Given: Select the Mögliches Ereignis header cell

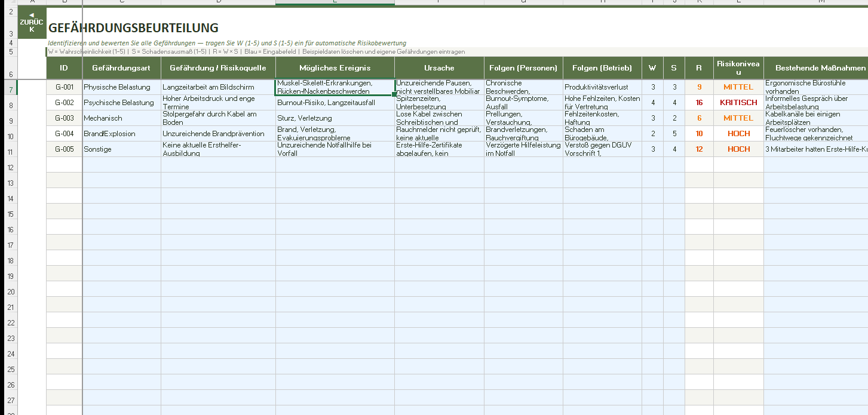Looking at the screenshot, I should [x=335, y=68].
